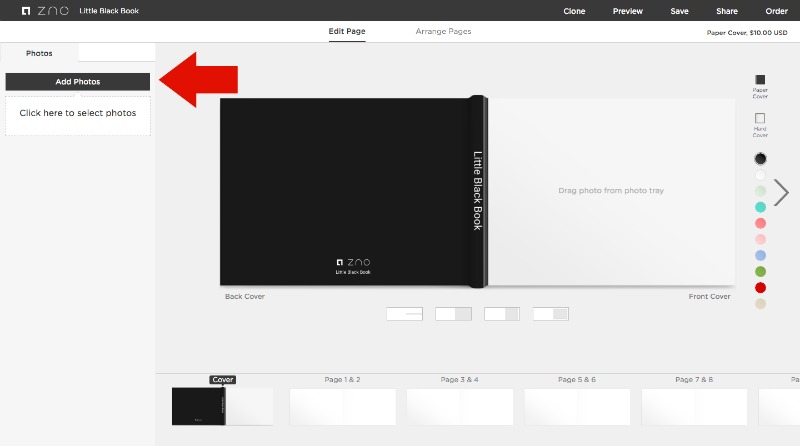This screenshot has width=800, height=446.
Task: Pick the beige cover color
Action: coord(760,304)
